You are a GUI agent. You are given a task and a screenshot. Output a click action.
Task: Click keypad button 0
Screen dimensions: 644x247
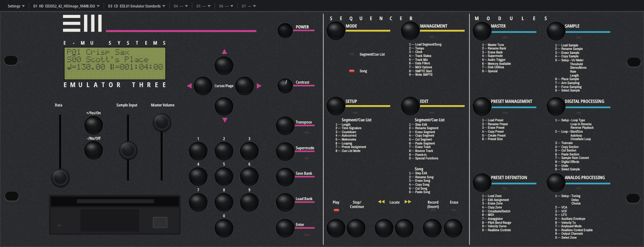point(224,228)
